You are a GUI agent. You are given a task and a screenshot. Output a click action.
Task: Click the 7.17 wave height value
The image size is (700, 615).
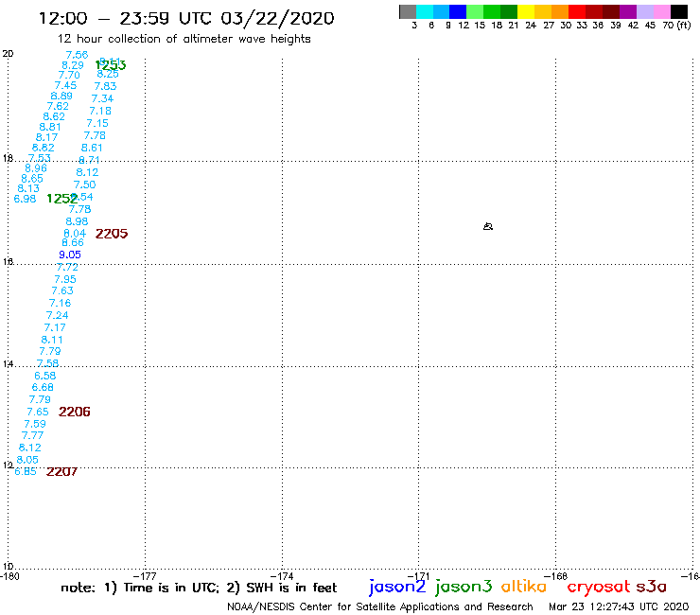(55, 327)
